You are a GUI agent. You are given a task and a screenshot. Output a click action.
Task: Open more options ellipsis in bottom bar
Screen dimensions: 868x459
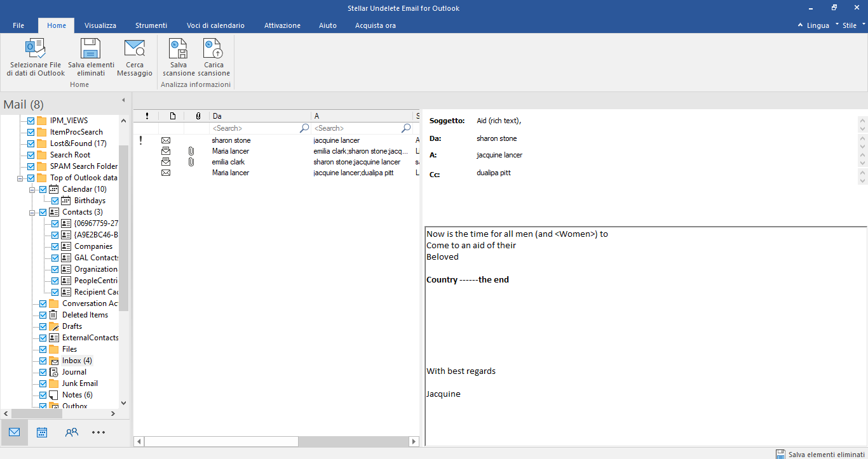coord(98,432)
